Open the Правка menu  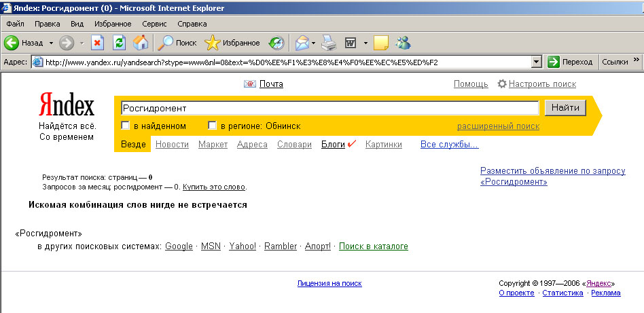pos(48,24)
